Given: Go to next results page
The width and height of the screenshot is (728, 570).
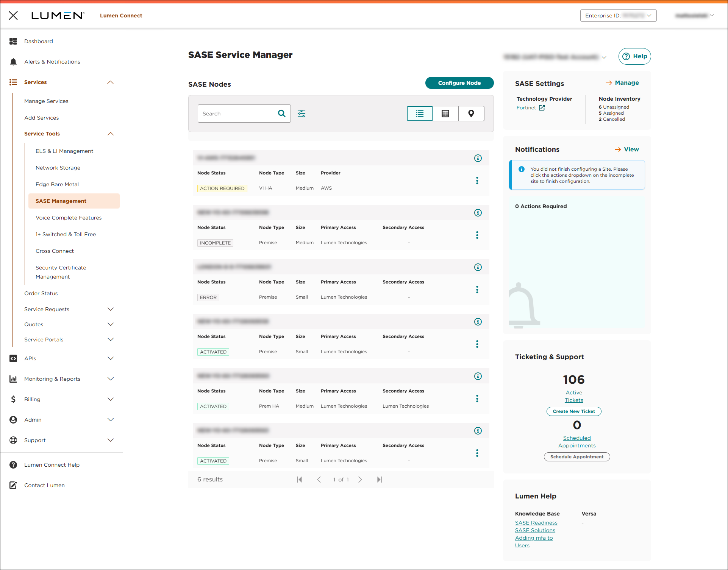Looking at the screenshot, I should pos(360,480).
